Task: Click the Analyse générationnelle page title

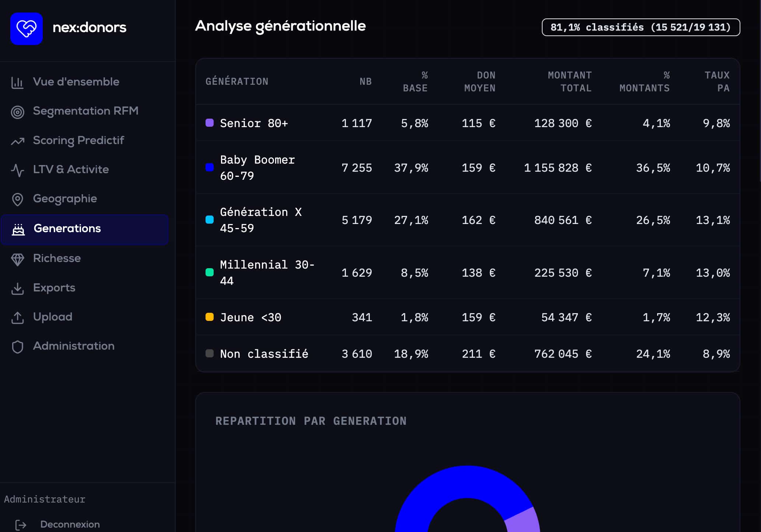Action: pyautogui.click(x=280, y=26)
